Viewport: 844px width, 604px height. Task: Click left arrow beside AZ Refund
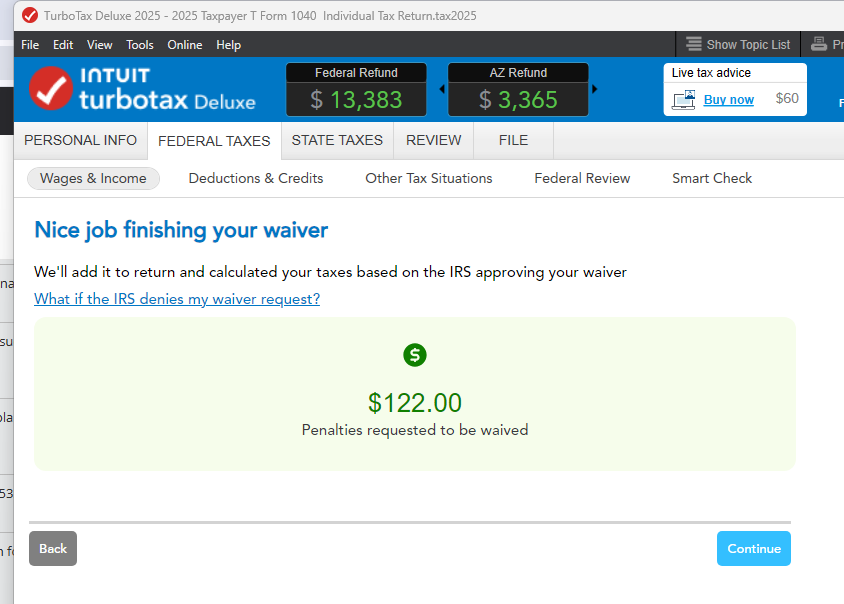[x=442, y=89]
